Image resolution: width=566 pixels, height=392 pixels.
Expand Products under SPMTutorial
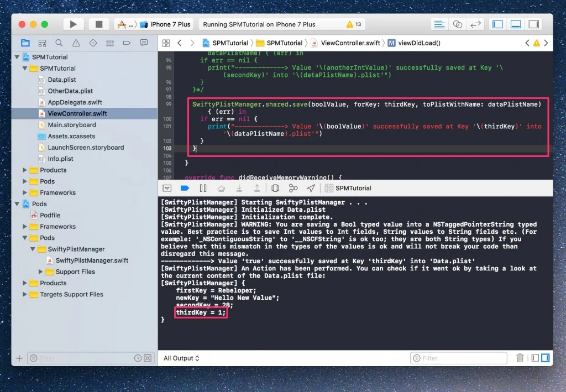tap(25, 170)
